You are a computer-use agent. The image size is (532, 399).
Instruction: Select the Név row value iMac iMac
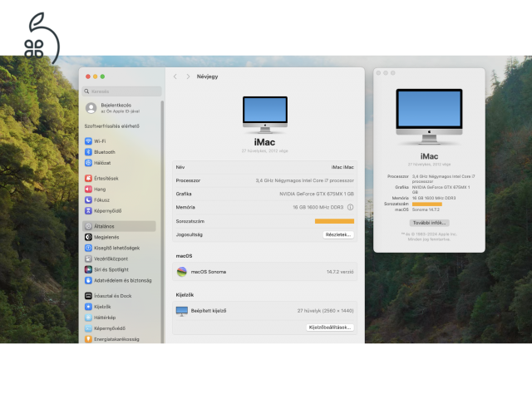click(x=342, y=167)
